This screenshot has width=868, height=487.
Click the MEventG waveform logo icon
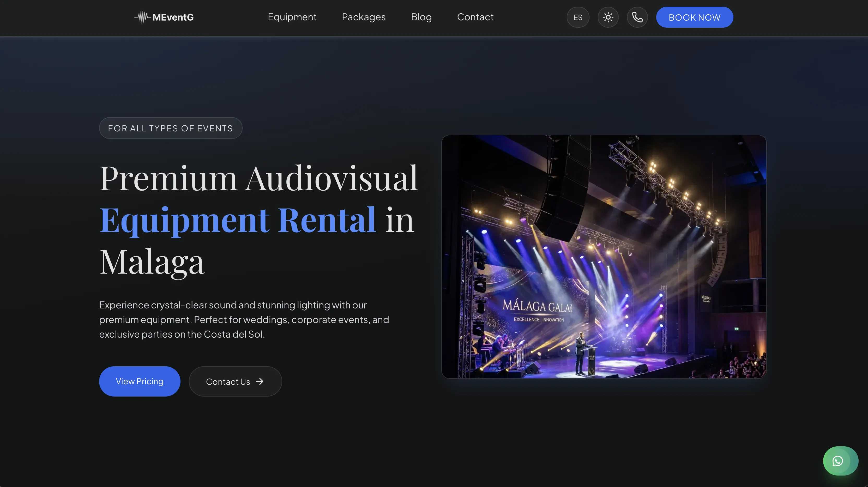click(x=142, y=17)
